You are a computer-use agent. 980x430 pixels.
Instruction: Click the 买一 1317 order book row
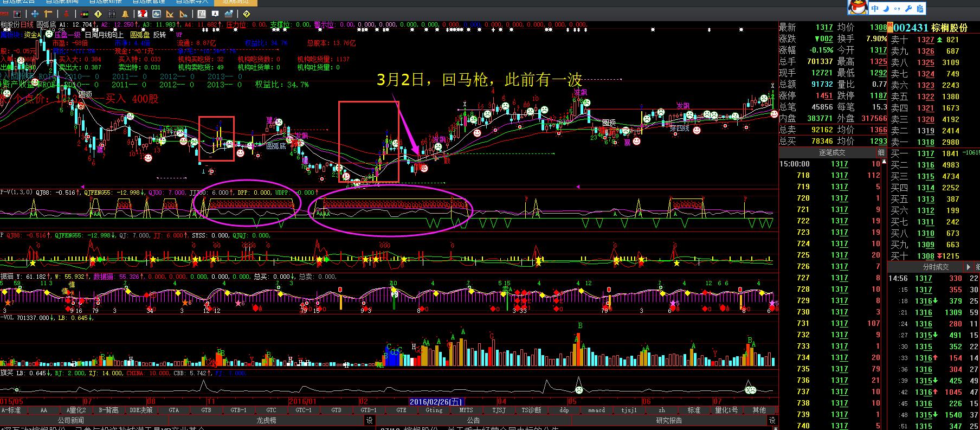[x=933, y=153]
